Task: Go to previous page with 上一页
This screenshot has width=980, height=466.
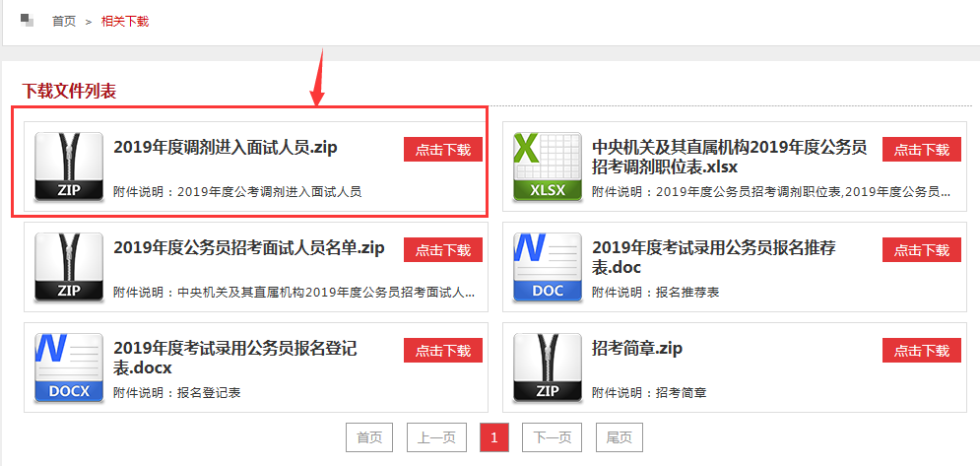Action: (436, 437)
